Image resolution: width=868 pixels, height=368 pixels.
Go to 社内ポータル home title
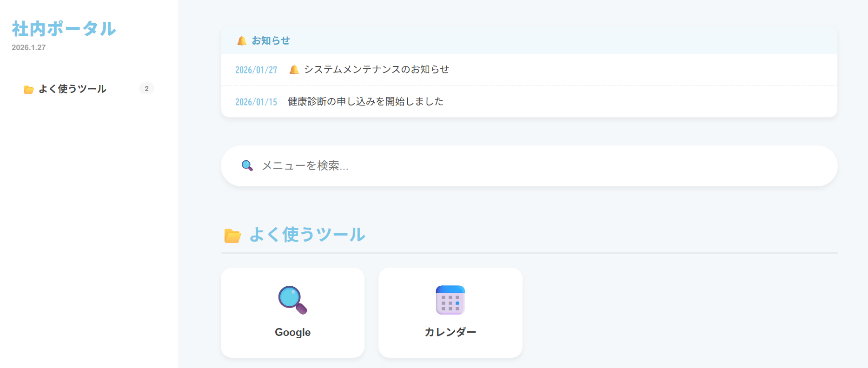64,29
